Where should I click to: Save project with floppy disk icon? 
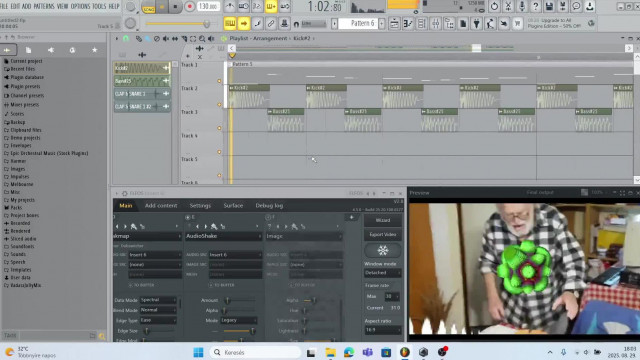[x=549, y=7]
